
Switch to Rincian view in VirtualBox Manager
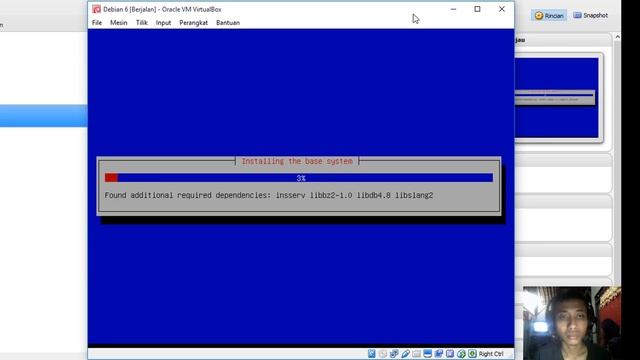[x=549, y=16]
